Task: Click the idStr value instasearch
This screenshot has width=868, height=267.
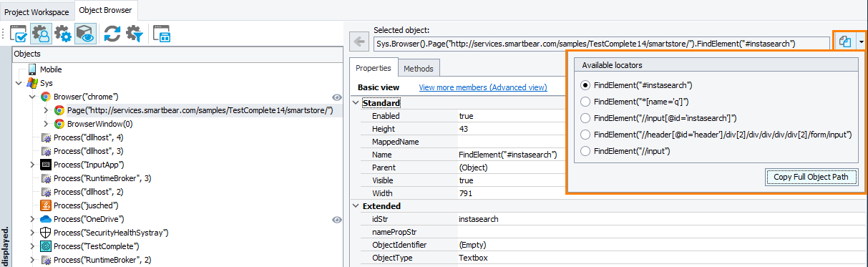Action: [x=478, y=219]
